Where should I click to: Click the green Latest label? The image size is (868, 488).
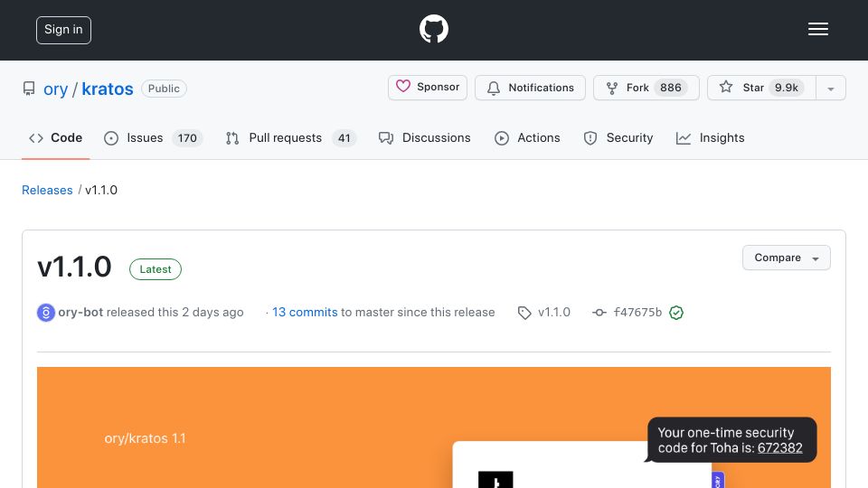[x=156, y=269]
